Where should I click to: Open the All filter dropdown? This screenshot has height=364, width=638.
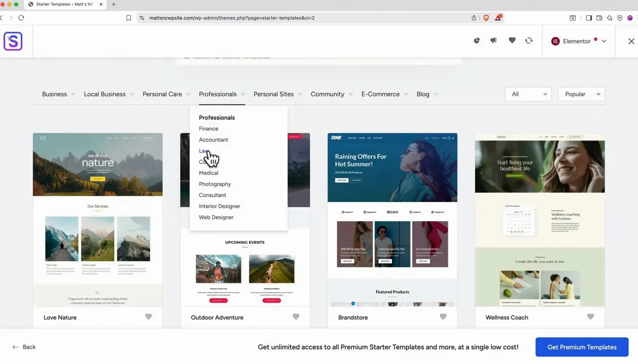528,94
